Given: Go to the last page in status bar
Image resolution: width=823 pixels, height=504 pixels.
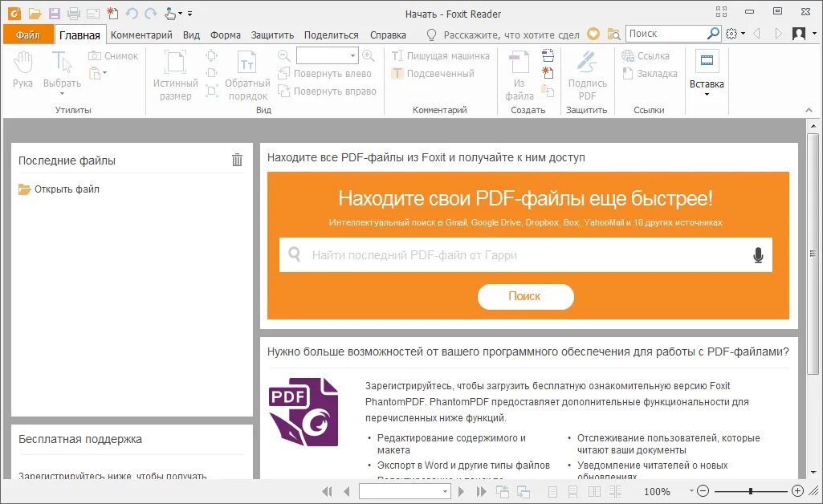Looking at the screenshot, I should click(x=481, y=491).
